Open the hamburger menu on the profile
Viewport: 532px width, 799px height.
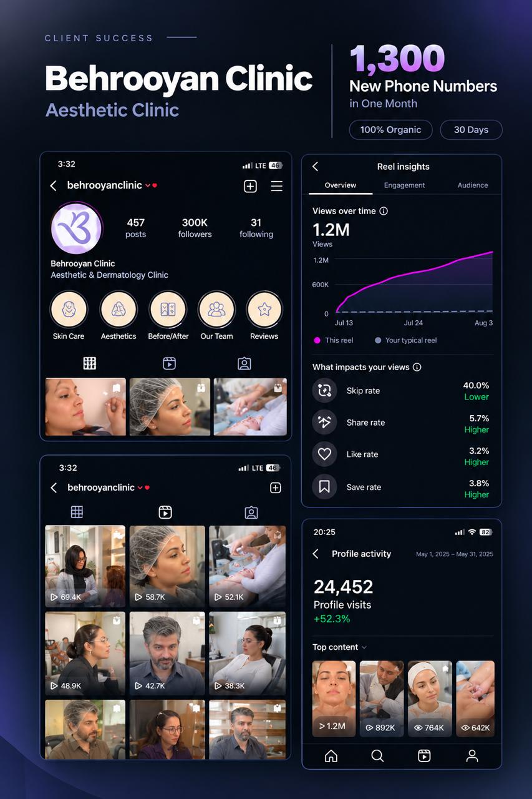277,186
